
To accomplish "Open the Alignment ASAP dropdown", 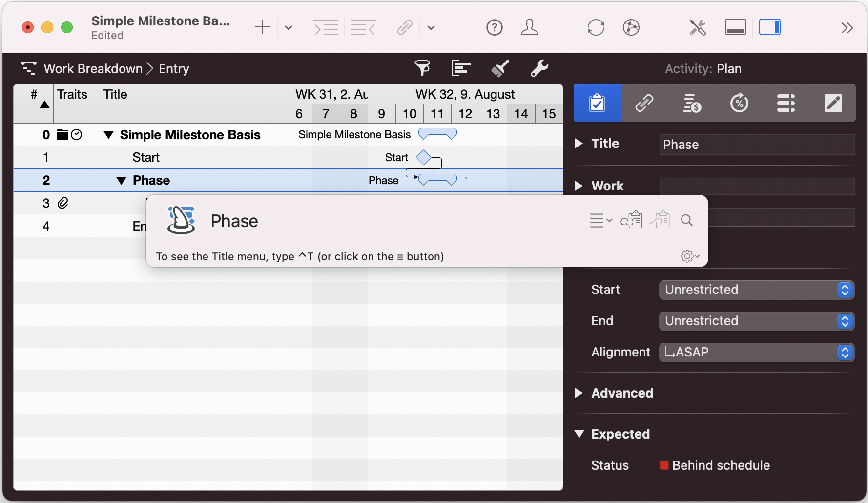I will [756, 353].
